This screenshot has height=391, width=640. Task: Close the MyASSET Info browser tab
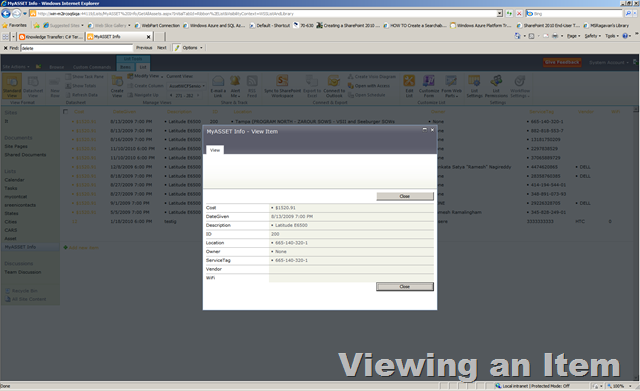[148, 37]
